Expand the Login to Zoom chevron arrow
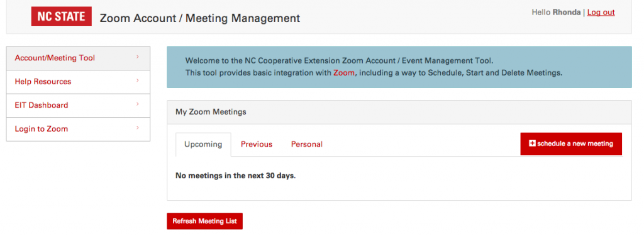 138,128
